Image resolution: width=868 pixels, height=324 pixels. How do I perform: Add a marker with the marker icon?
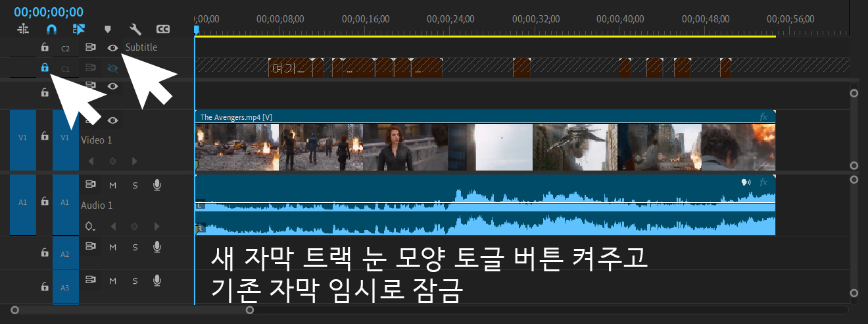[108, 29]
